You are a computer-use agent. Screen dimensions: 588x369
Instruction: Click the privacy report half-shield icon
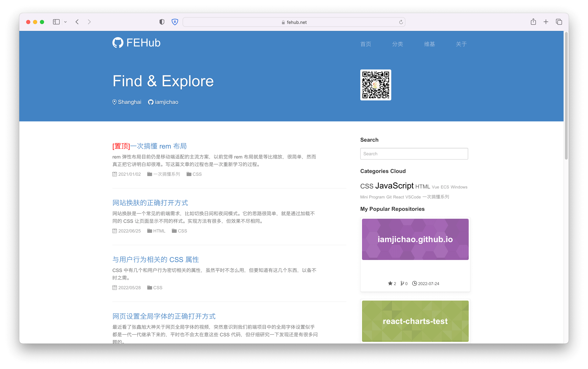162,22
